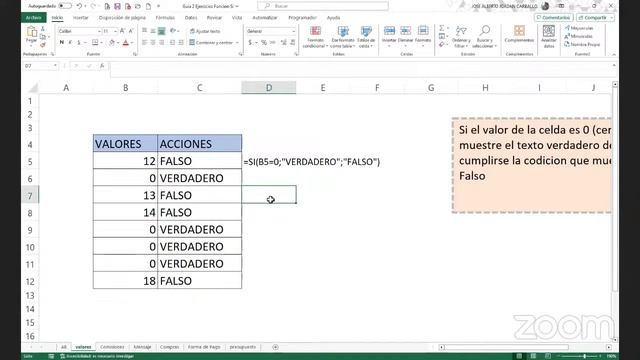Screen dimensions: 640x360
Task: Click the purple Save icon in quick access
Action: click(x=117, y=6)
